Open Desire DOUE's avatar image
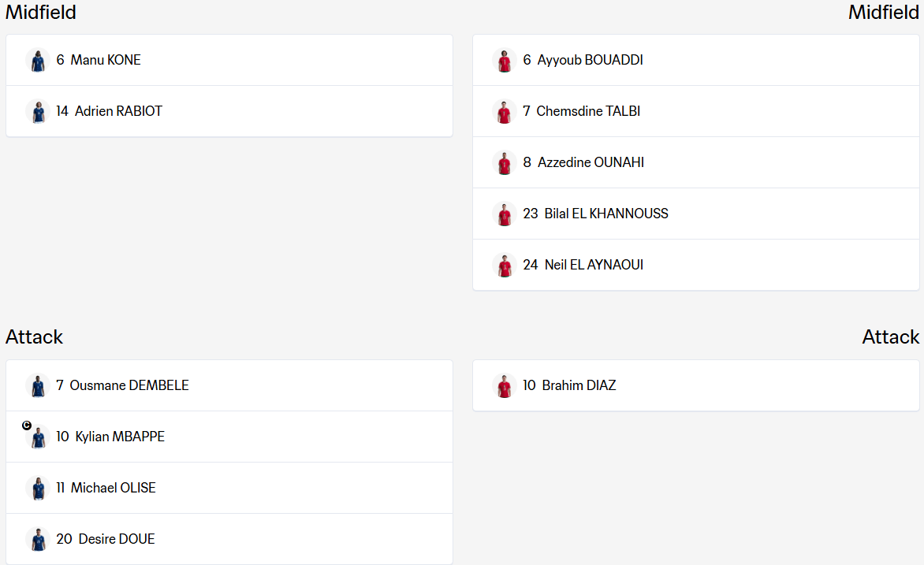This screenshot has width=924, height=565. [x=38, y=540]
